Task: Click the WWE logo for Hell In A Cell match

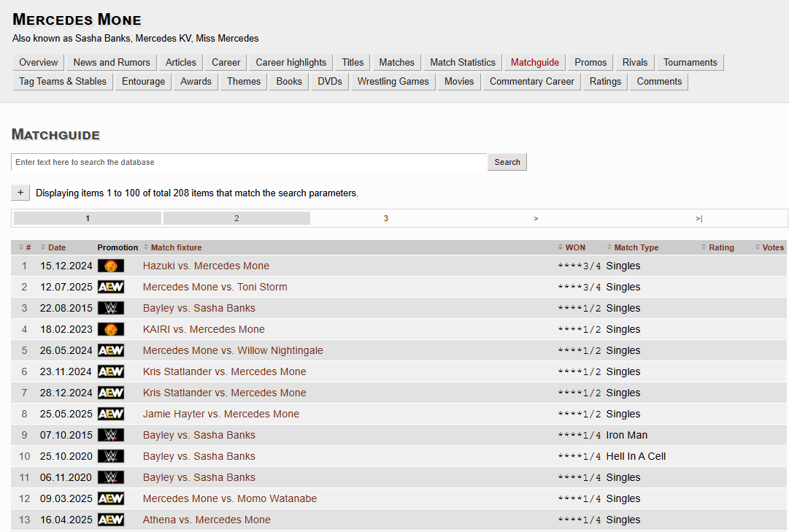Action: (111, 456)
